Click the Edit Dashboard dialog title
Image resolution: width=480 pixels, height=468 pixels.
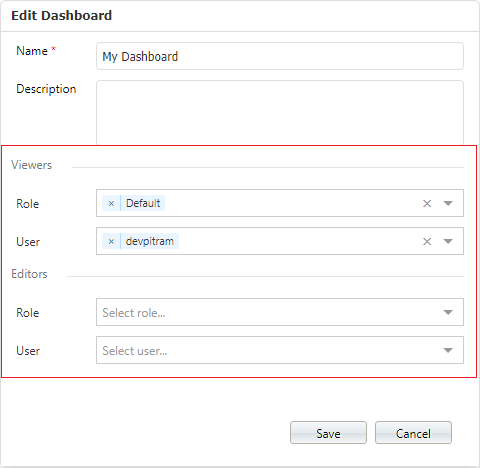click(62, 16)
